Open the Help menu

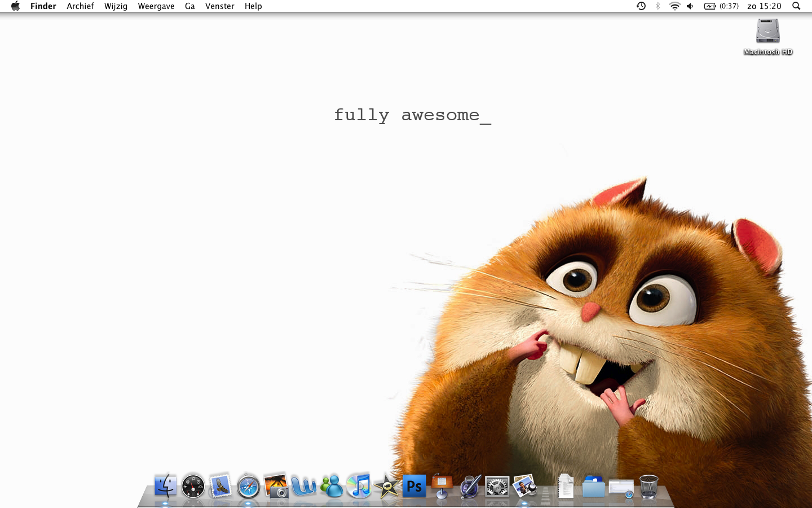click(x=253, y=6)
